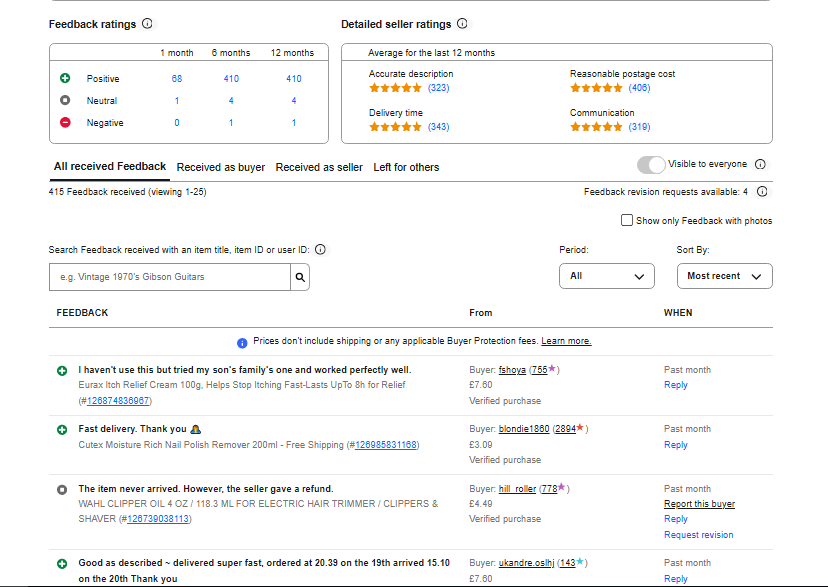
Task: Switch to Received as seller tab
Action: point(319,167)
